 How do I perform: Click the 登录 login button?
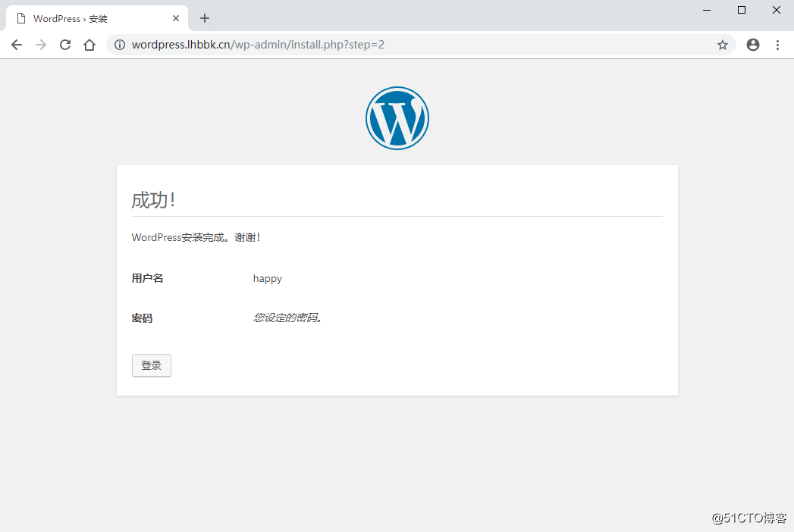point(152,365)
